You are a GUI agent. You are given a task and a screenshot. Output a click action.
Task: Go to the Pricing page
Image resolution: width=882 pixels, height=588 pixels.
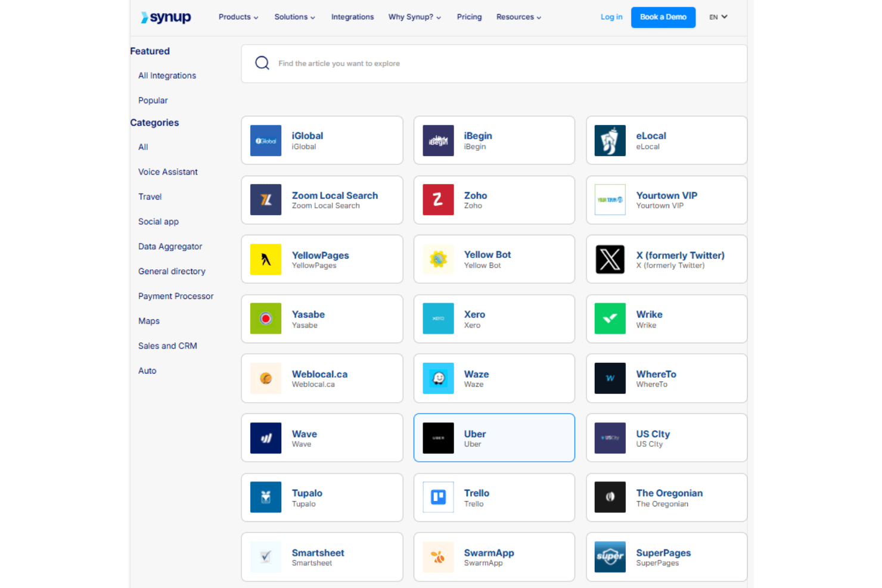470,17
